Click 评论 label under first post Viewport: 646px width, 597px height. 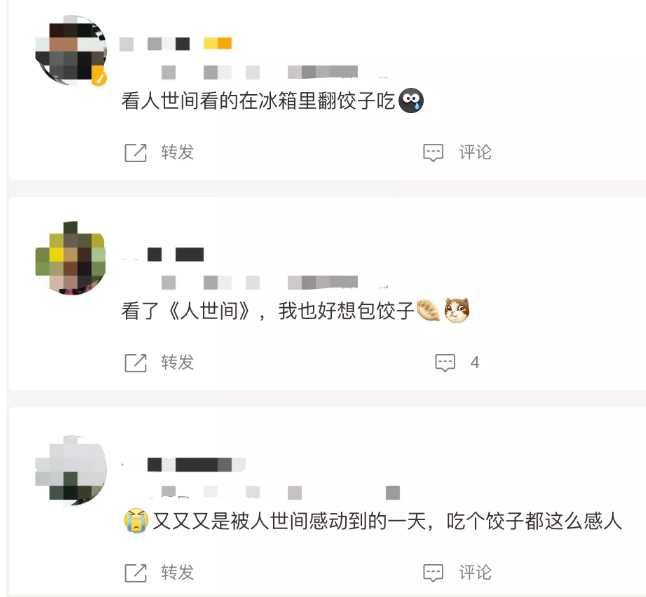(475, 152)
